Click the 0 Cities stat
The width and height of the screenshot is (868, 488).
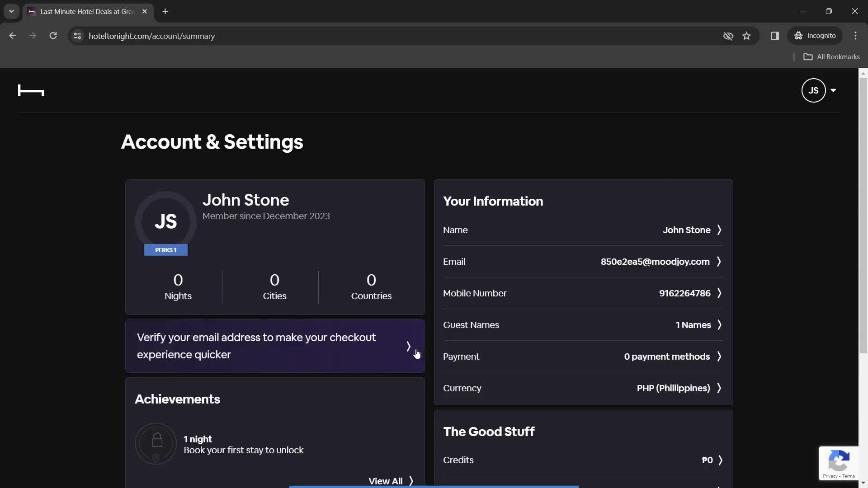[x=274, y=287]
